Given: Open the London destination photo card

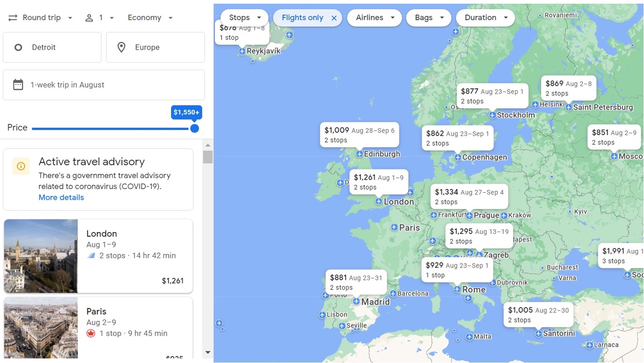Looking at the screenshot, I should pyautogui.click(x=98, y=256).
